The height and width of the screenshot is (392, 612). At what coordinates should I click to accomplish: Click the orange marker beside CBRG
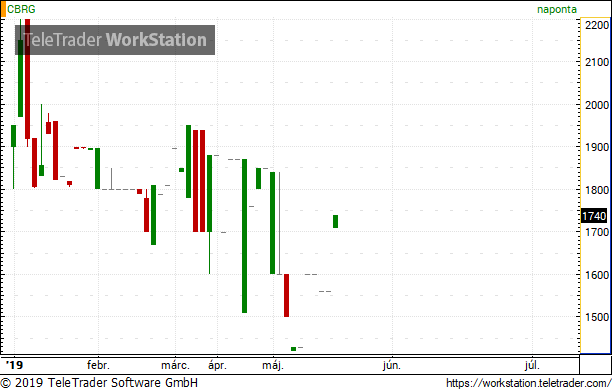click(x=3, y=9)
